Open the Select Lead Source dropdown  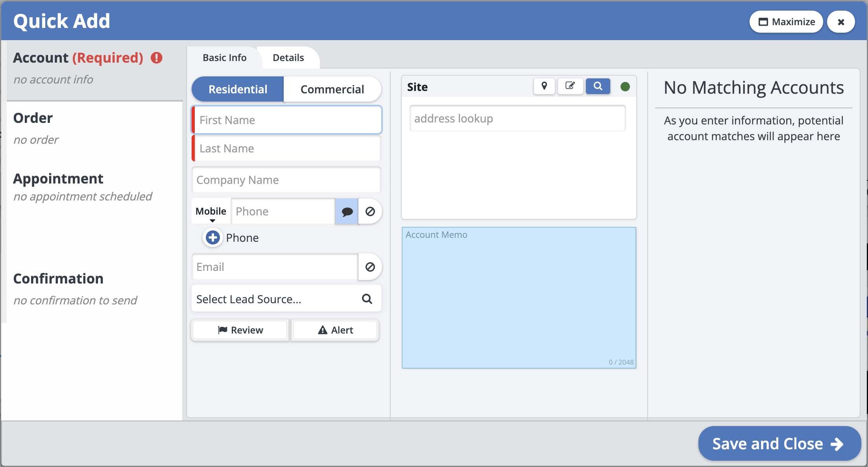275,299
